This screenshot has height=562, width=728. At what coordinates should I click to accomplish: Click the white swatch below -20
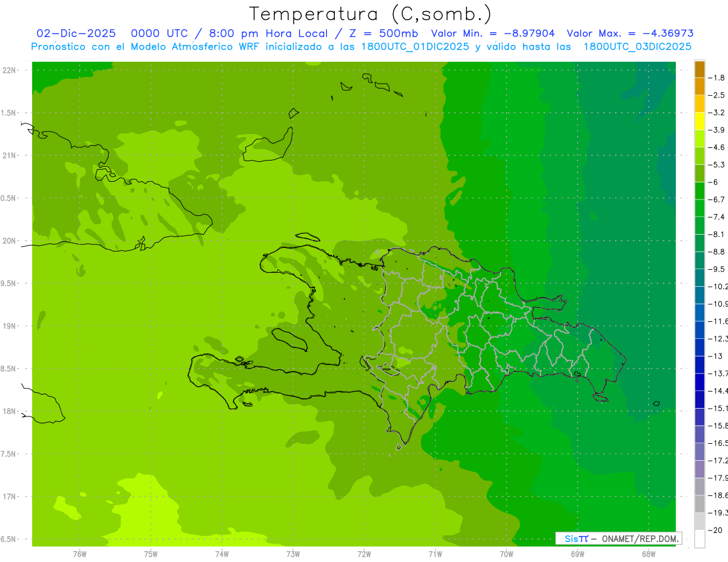699,539
